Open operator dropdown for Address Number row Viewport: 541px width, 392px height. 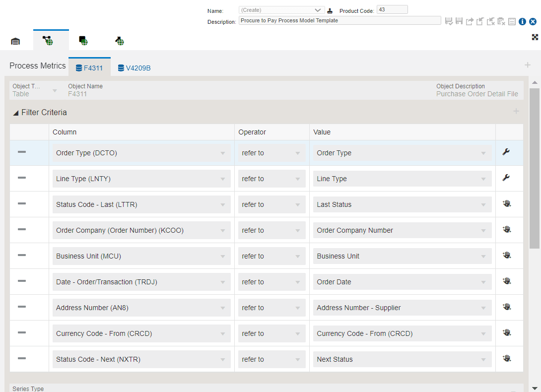click(271, 308)
